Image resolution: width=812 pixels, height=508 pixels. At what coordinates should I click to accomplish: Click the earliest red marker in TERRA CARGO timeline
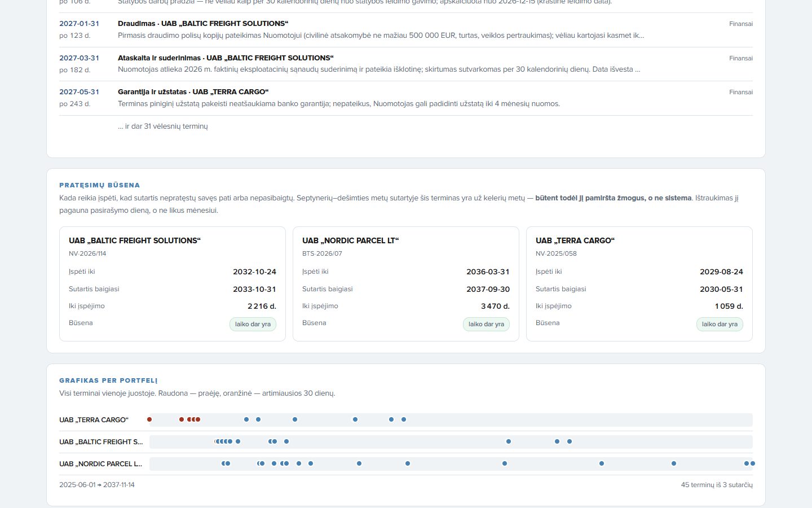coord(149,419)
